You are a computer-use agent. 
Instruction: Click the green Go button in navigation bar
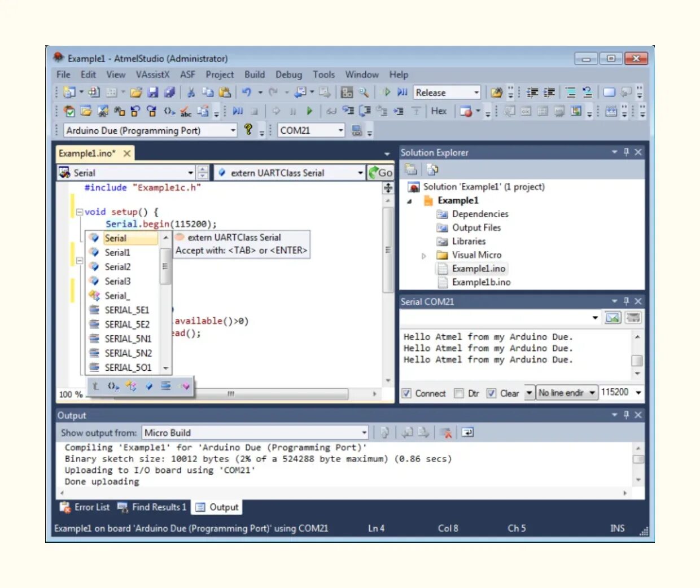click(380, 173)
